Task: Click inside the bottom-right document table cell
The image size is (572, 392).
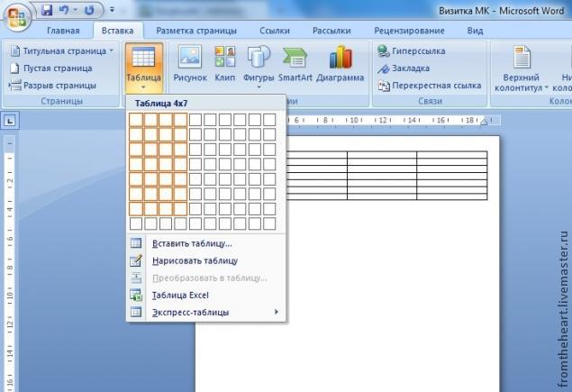Action: 452,196
